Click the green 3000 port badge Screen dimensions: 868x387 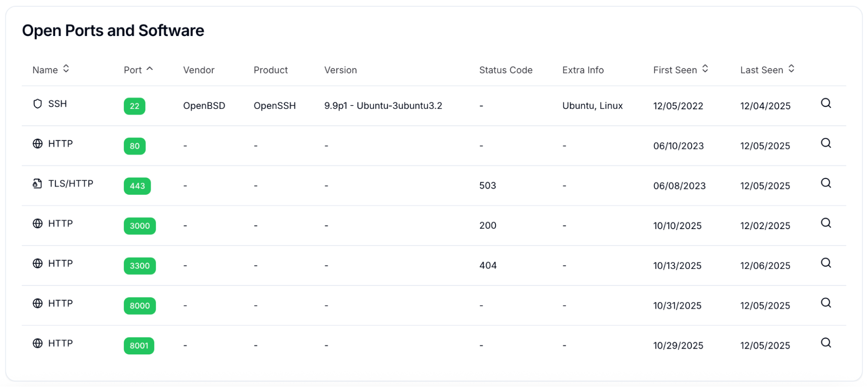[140, 226]
